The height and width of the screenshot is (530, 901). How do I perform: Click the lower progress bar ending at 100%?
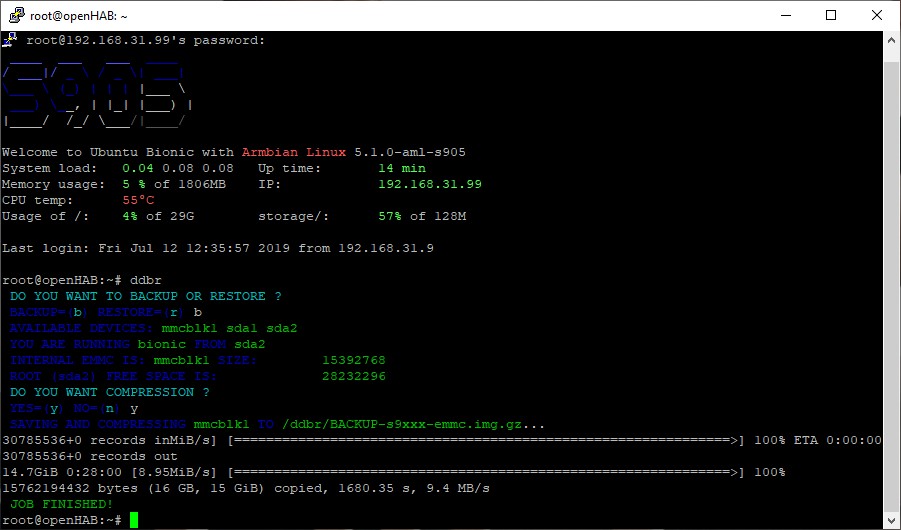pos(486,473)
